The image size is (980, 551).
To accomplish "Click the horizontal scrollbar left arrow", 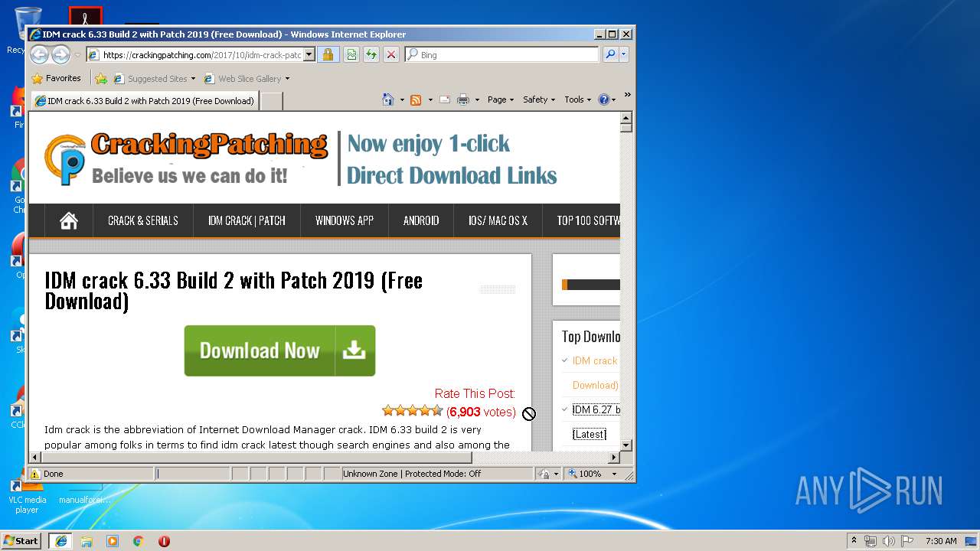I will (x=34, y=457).
